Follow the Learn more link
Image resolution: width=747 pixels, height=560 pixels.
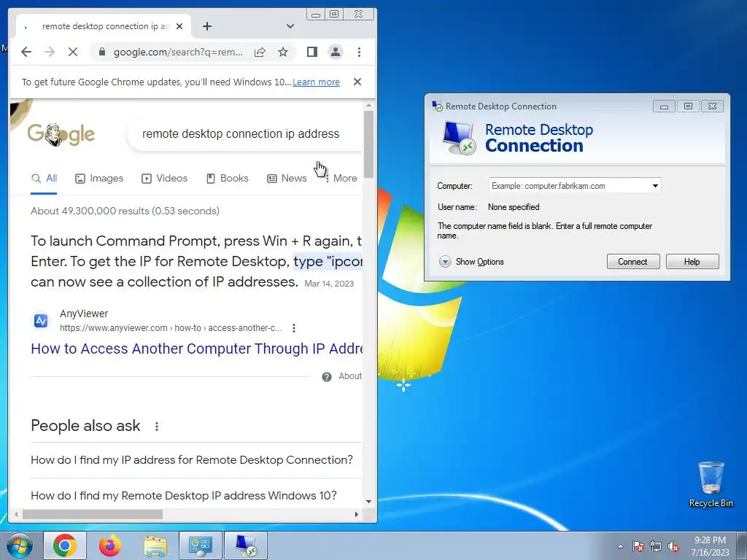coord(316,82)
